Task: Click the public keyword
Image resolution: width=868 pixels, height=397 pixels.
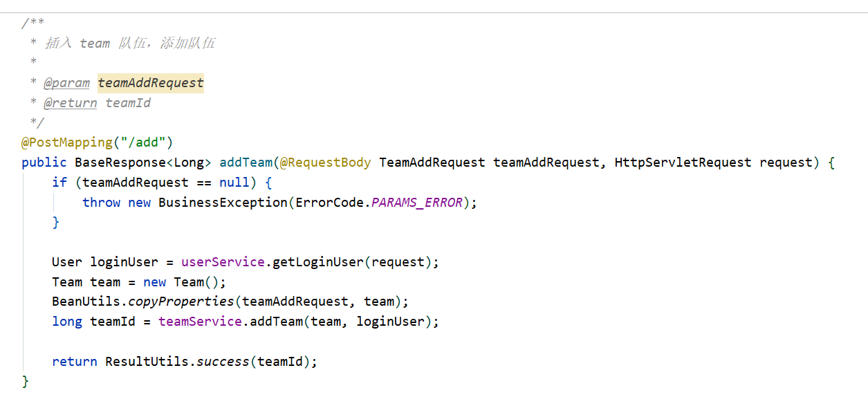Action: pyautogui.click(x=44, y=163)
